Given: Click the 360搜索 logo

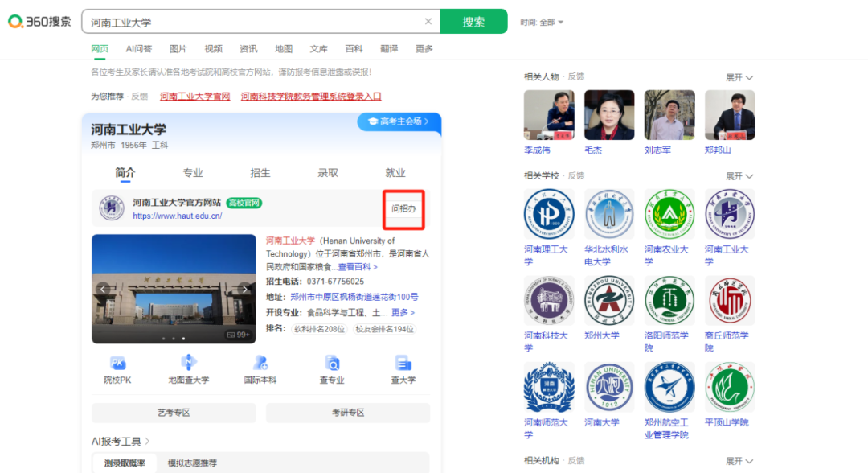Looking at the screenshot, I should (x=40, y=22).
